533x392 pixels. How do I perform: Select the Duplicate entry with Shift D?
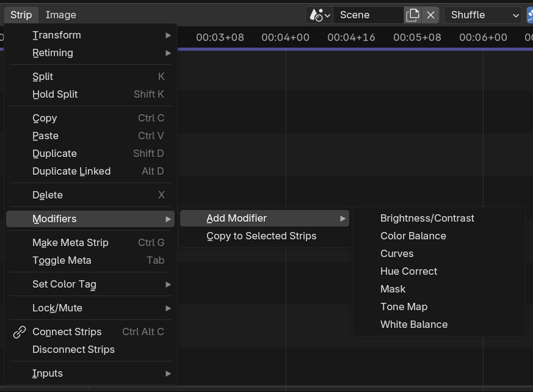pos(90,153)
